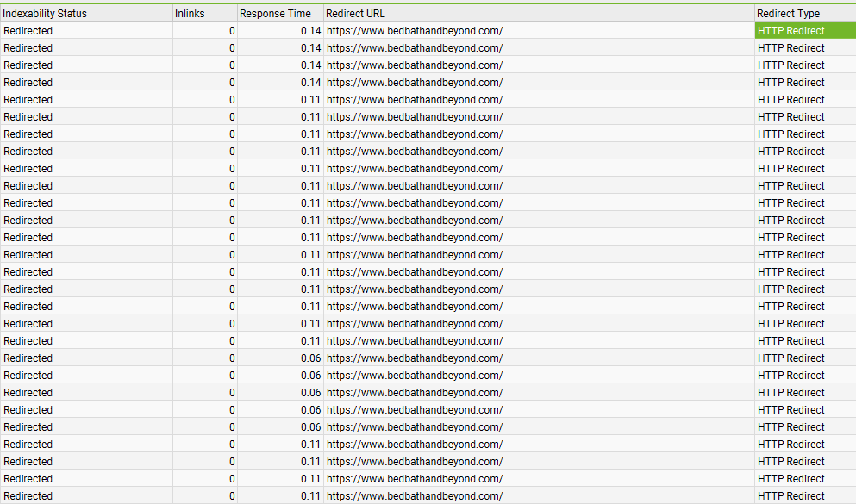Click the last visible row's Redirect URL
Image resolution: width=856 pixels, height=504 pixels.
tap(415, 496)
